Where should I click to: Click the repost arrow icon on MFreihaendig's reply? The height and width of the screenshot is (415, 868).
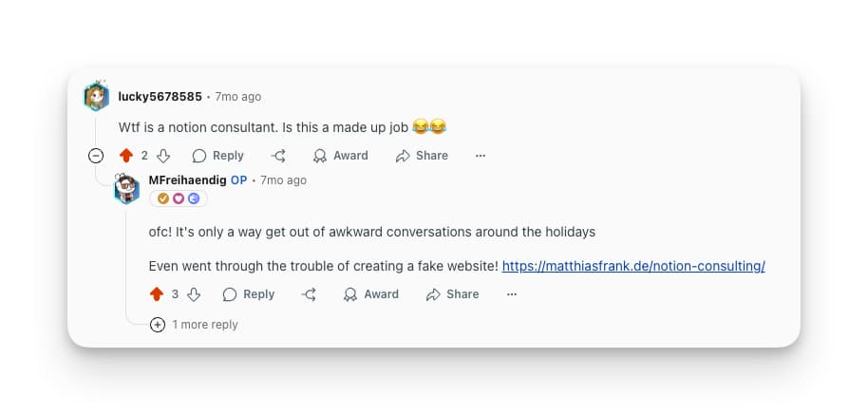[309, 294]
